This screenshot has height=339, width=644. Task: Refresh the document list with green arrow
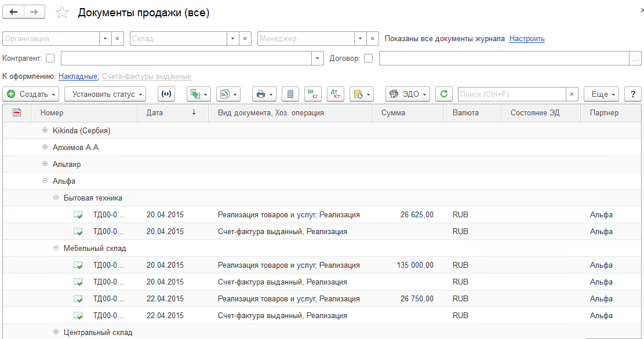443,94
